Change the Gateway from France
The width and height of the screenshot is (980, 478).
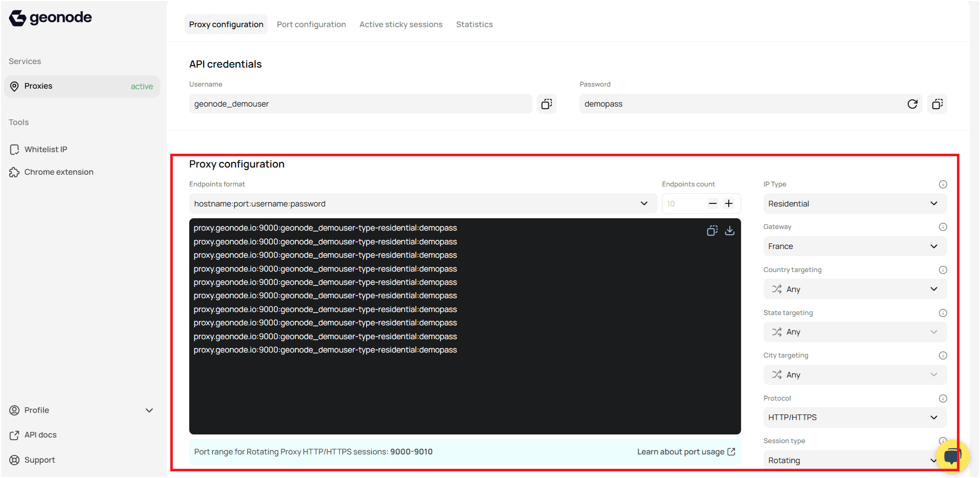point(854,246)
